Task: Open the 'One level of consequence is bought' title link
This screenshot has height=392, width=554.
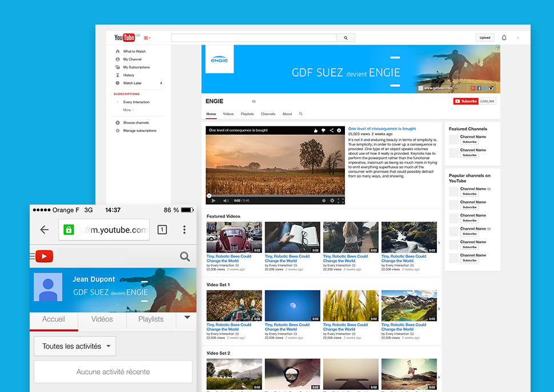Action: (382, 129)
